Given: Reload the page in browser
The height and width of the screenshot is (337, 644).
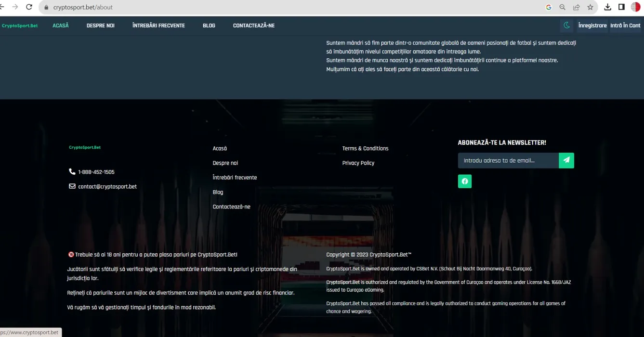Looking at the screenshot, I should tap(29, 7).
